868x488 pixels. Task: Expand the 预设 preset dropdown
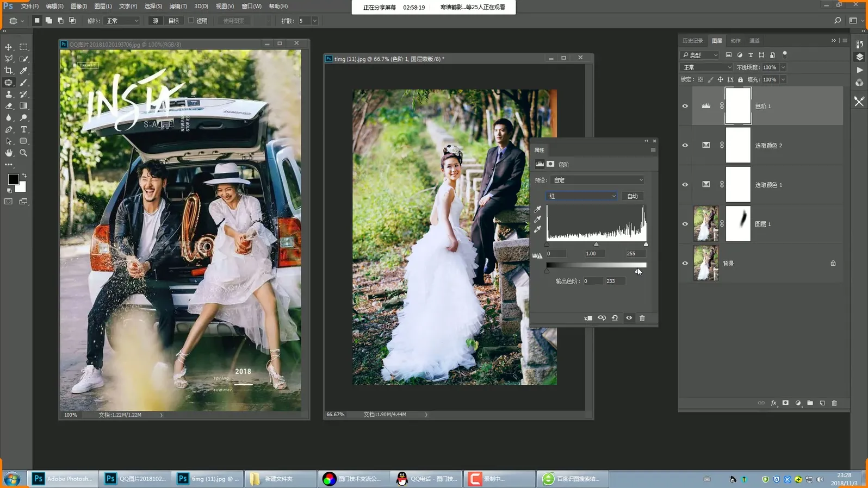point(597,180)
